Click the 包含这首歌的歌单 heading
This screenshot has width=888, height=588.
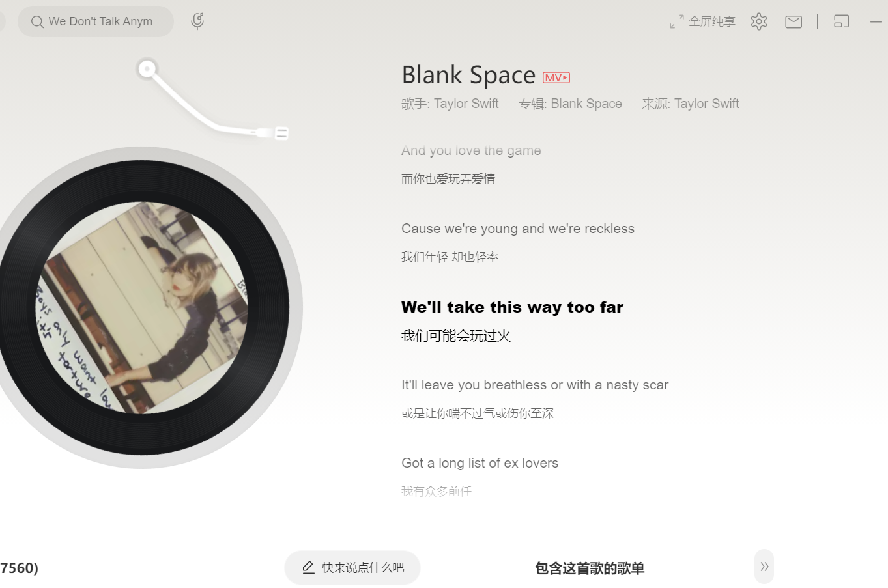pos(590,568)
